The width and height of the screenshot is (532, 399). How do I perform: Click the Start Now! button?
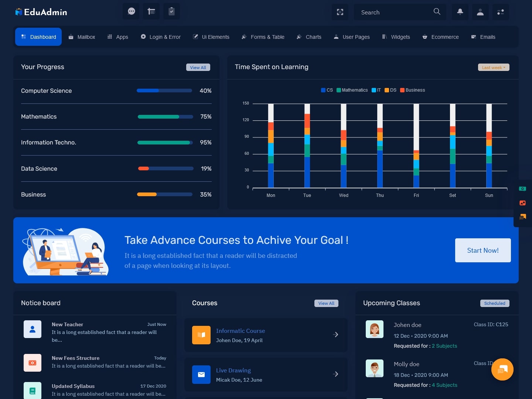pos(483,250)
